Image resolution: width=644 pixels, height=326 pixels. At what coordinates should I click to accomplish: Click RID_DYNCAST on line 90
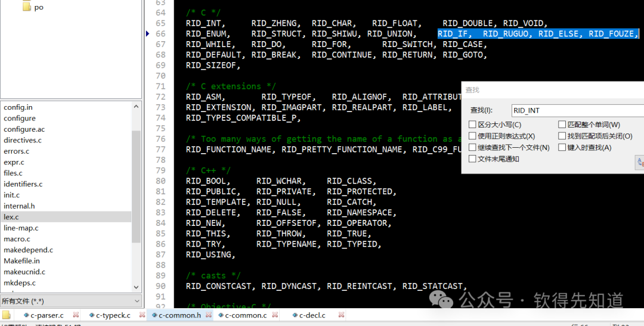coord(289,286)
